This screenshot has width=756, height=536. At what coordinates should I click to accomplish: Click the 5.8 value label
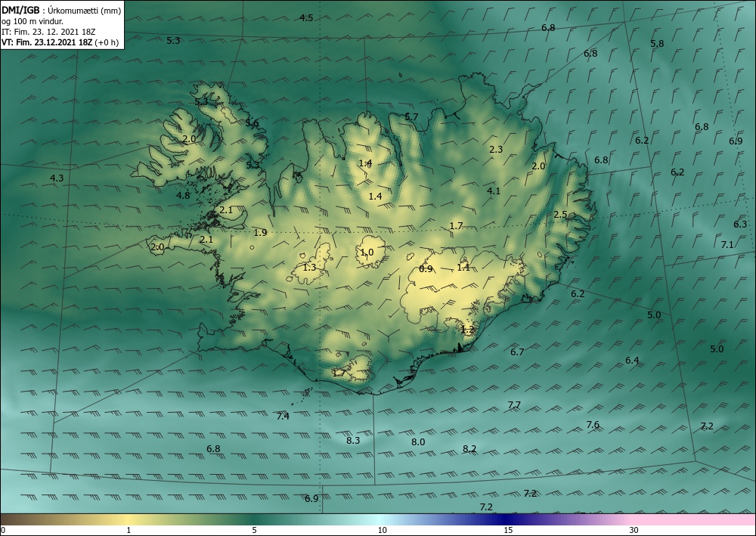point(657,43)
